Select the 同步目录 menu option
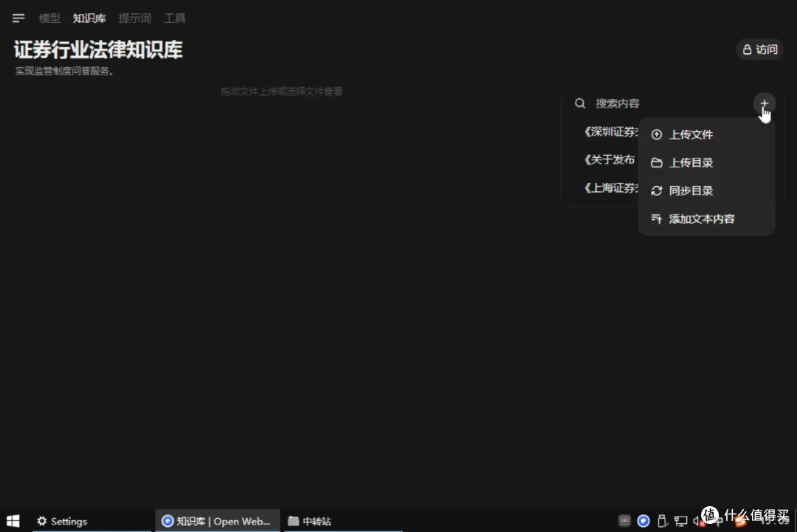The image size is (797, 532). click(x=691, y=191)
